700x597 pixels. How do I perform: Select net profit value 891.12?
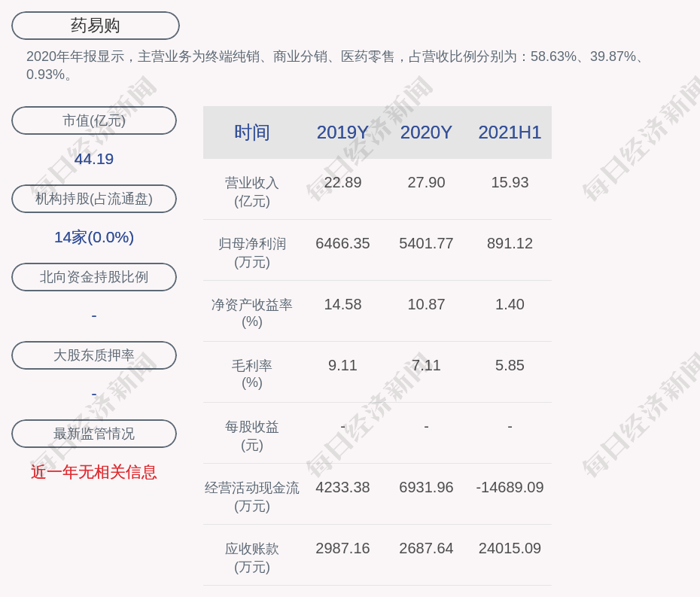click(510, 243)
